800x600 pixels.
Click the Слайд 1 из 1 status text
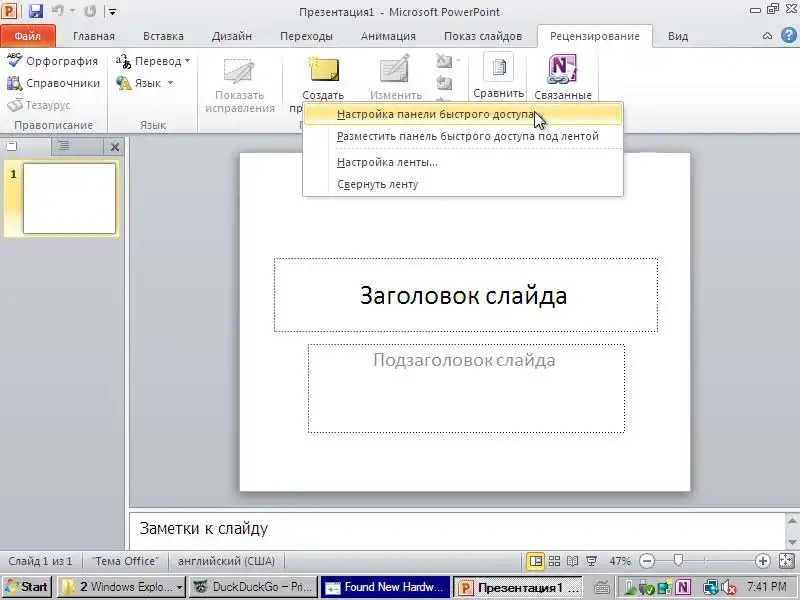point(40,561)
